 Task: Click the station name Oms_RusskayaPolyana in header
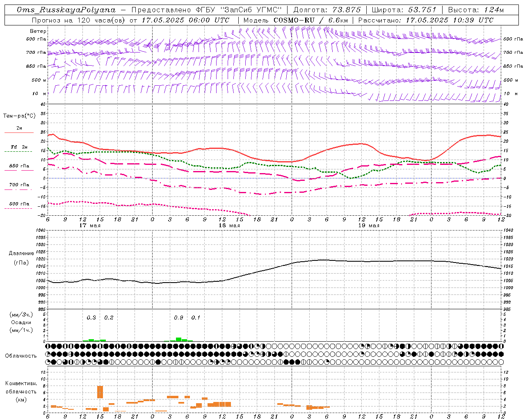[66, 10]
